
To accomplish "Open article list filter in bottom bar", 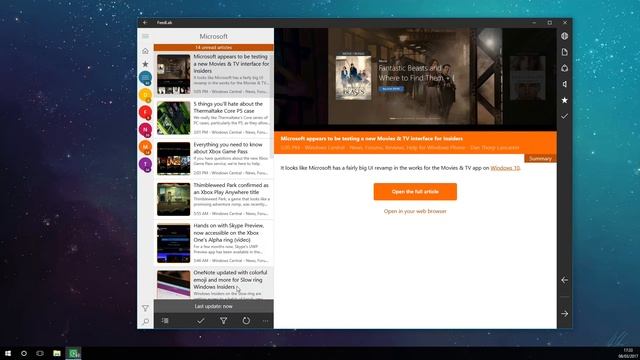I will (224, 321).
